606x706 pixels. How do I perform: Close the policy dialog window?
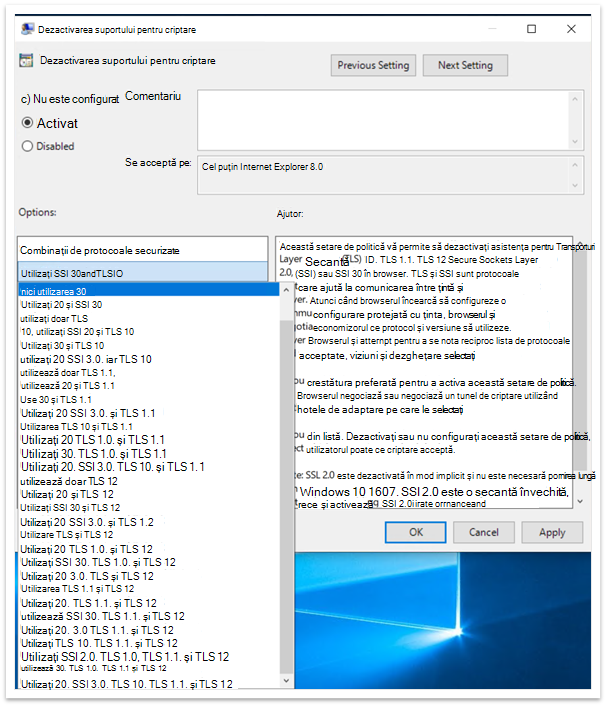pyautogui.click(x=571, y=29)
